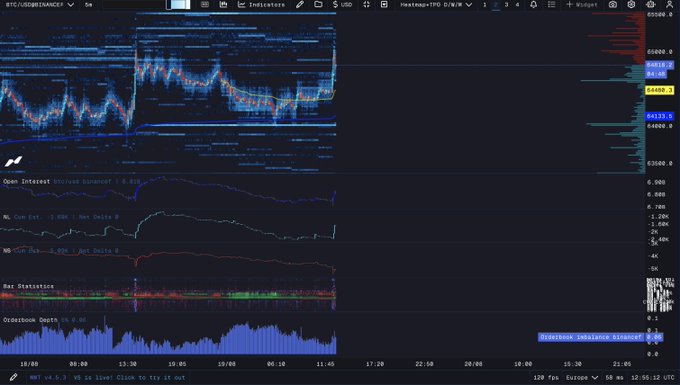Click the V5 is live try it out link
Viewport: 680px width, 385px height.
tap(129, 378)
